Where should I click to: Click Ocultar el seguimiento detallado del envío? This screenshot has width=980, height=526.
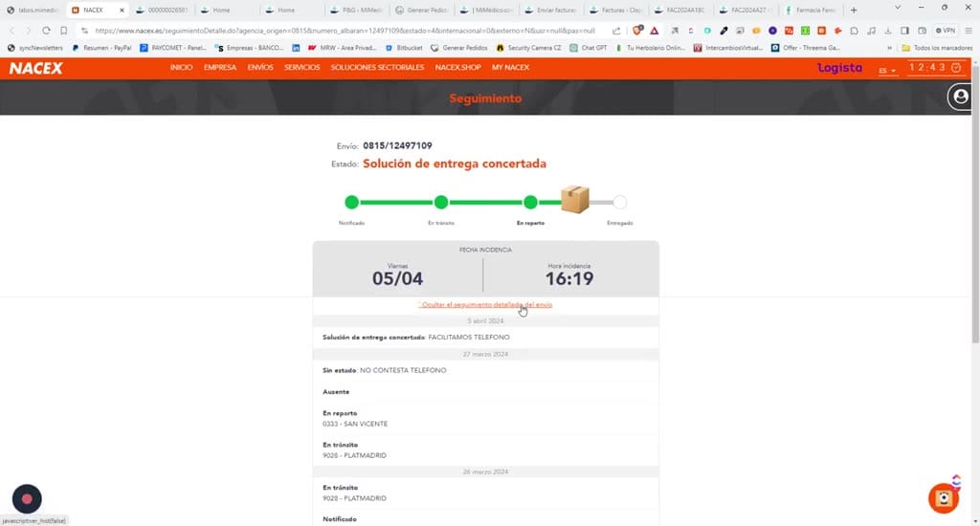coord(485,305)
